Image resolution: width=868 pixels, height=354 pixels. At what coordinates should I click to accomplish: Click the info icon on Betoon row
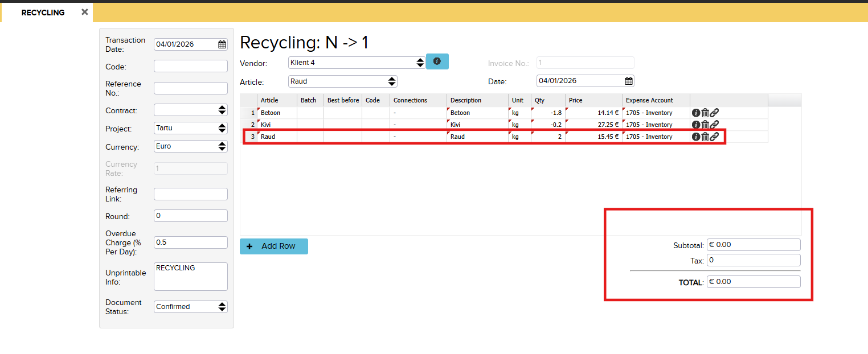point(695,113)
